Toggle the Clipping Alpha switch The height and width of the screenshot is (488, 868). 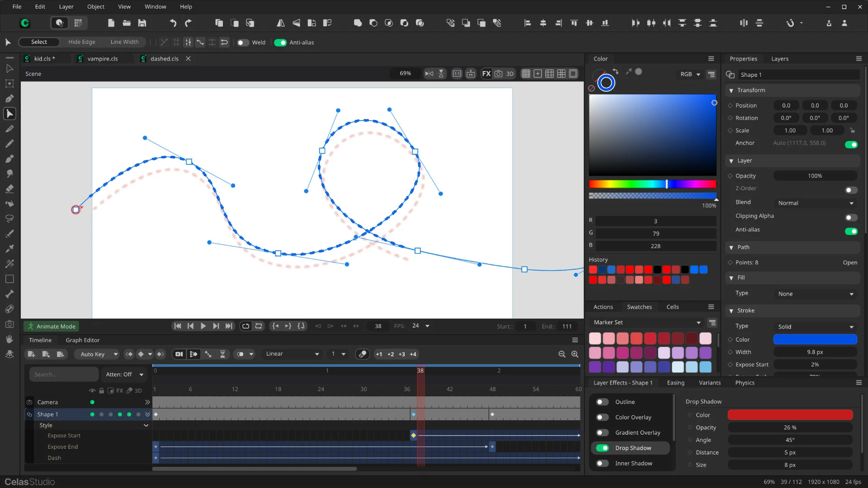coord(851,218)
